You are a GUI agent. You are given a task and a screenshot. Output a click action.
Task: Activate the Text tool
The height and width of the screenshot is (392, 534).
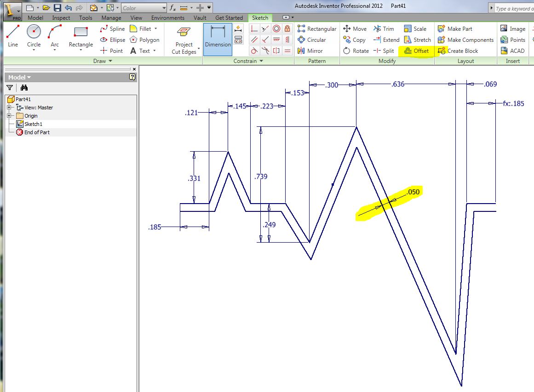tap(140, 51)
